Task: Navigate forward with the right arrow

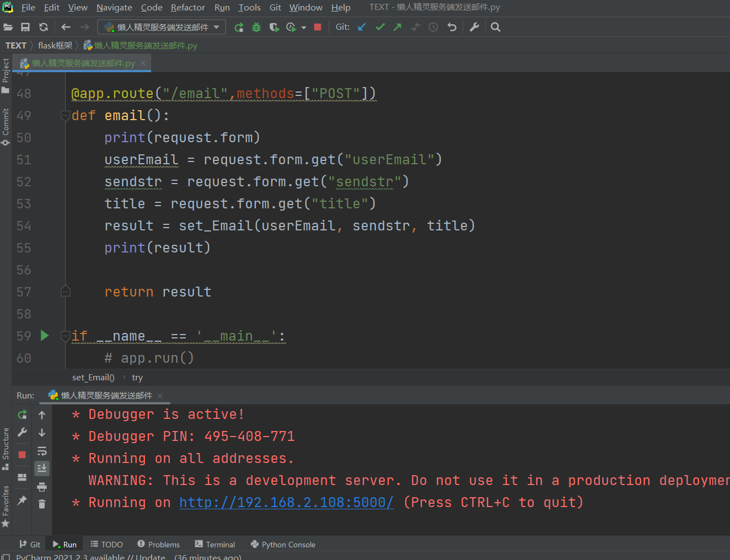Action: 84,27
